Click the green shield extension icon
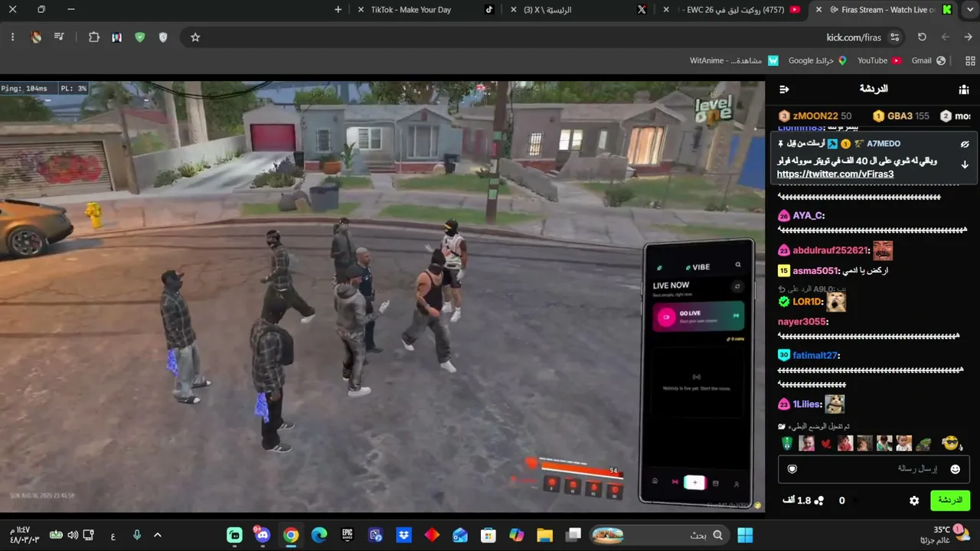Image resolution: width=980 pixels, height=551 pixels. tap(139, 37)
